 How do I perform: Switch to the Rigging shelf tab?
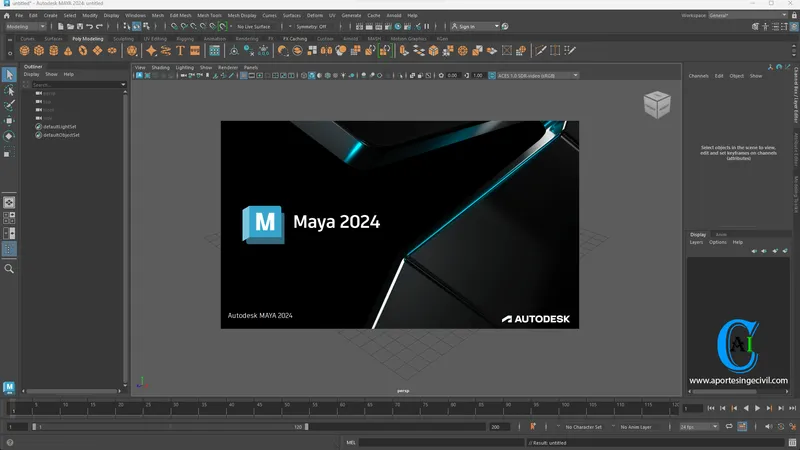pos(185,39)
